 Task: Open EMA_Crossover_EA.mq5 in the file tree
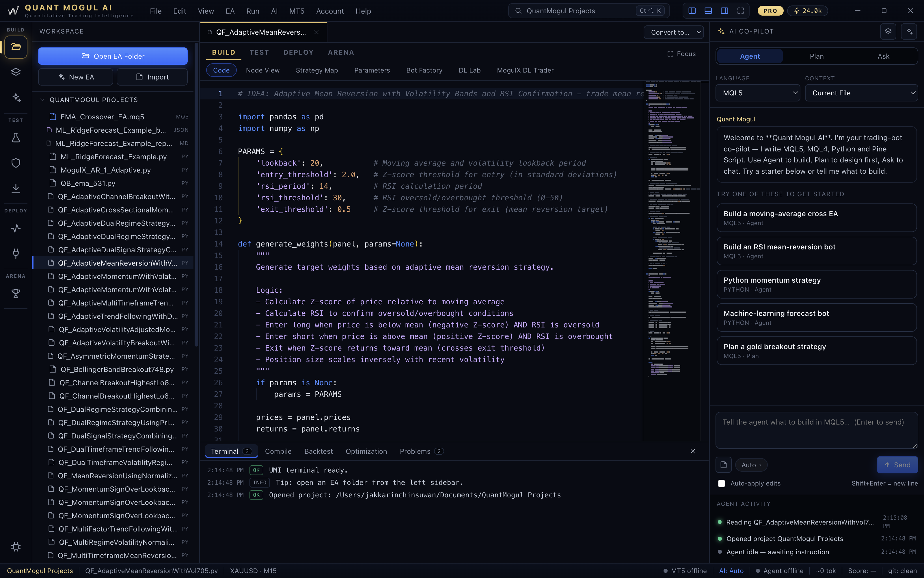(x=113, y=117)
